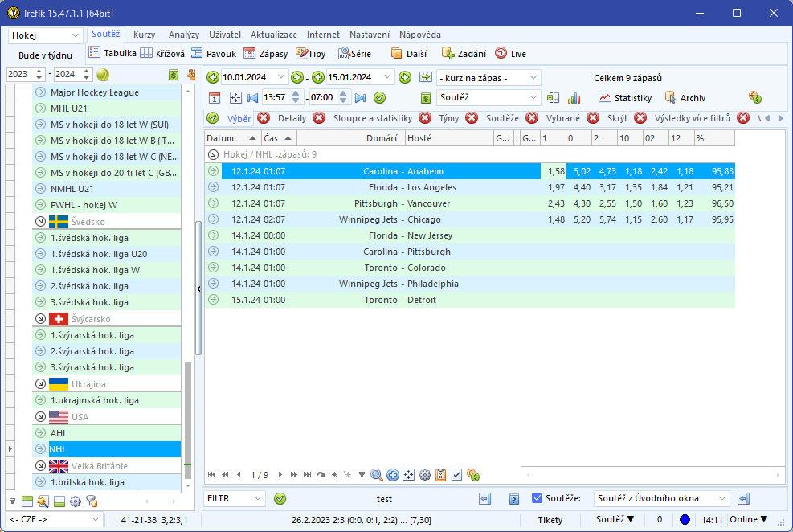The height and width of the screenshot is (532, 793).
Task: Click the green check icon next to FILTR
Action: (280, 498)
